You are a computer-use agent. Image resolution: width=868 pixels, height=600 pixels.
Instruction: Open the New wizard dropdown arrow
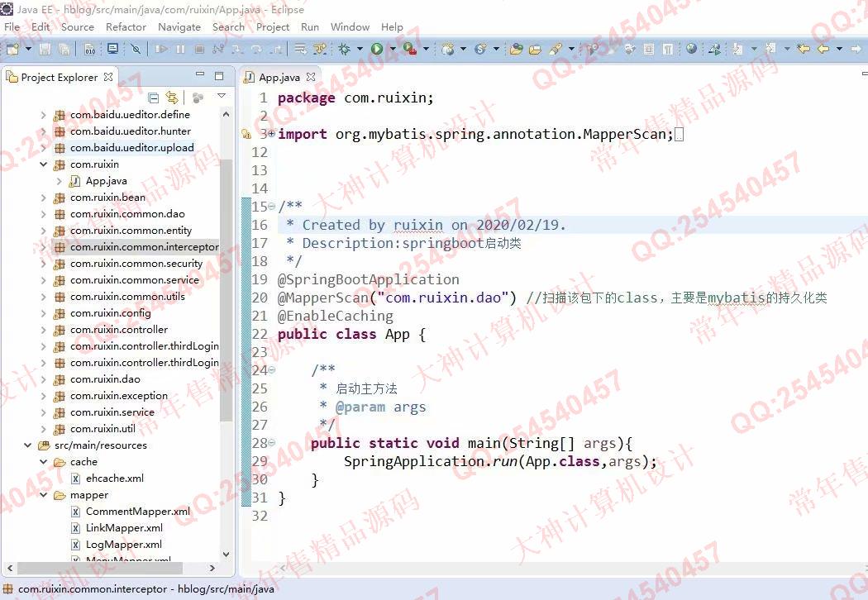pyautogui.click(x=28, y=50)
